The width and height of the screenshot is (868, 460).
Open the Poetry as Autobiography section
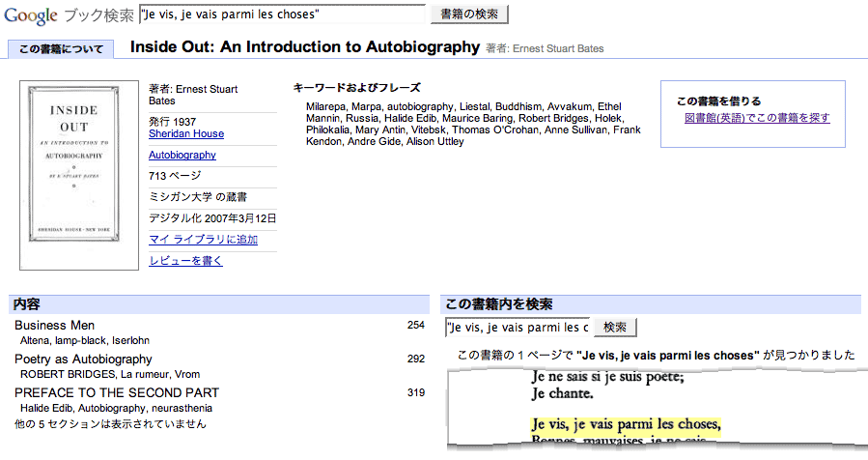[83, 359]
